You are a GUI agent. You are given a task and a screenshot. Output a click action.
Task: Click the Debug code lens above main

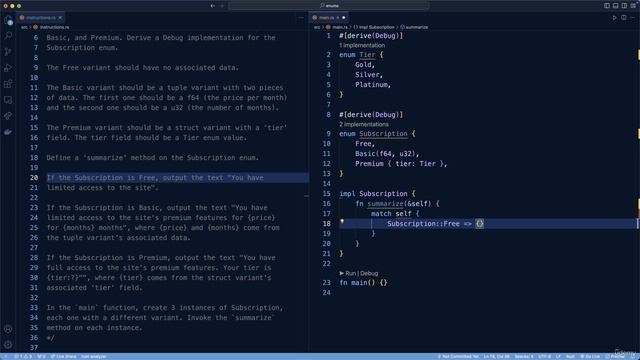369,273
